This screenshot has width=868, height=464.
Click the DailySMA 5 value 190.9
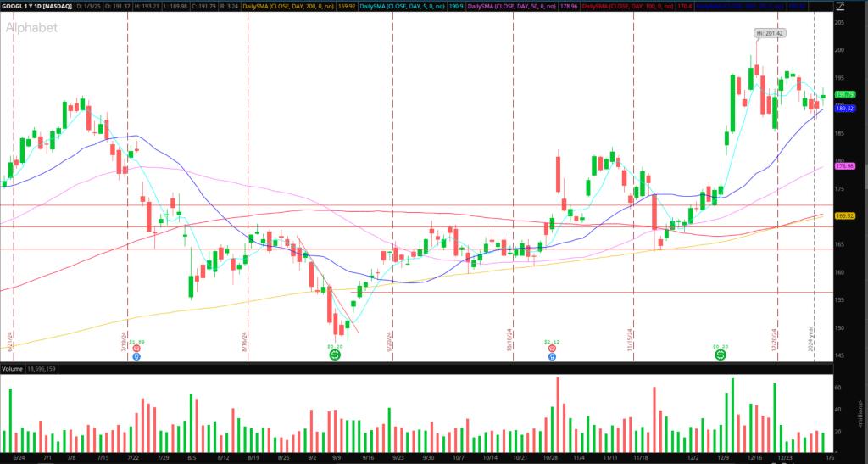[x=455, y=7]
